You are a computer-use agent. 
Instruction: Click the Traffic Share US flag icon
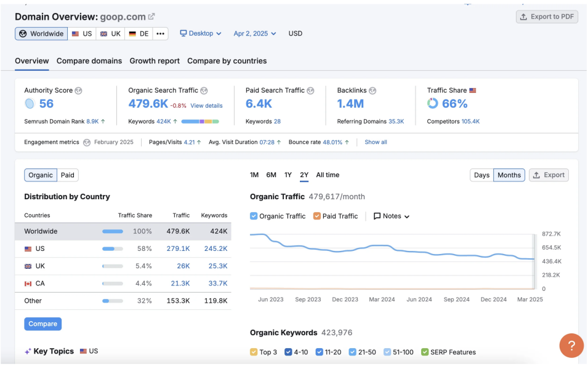pyautogui.click(x=472, y=90)
